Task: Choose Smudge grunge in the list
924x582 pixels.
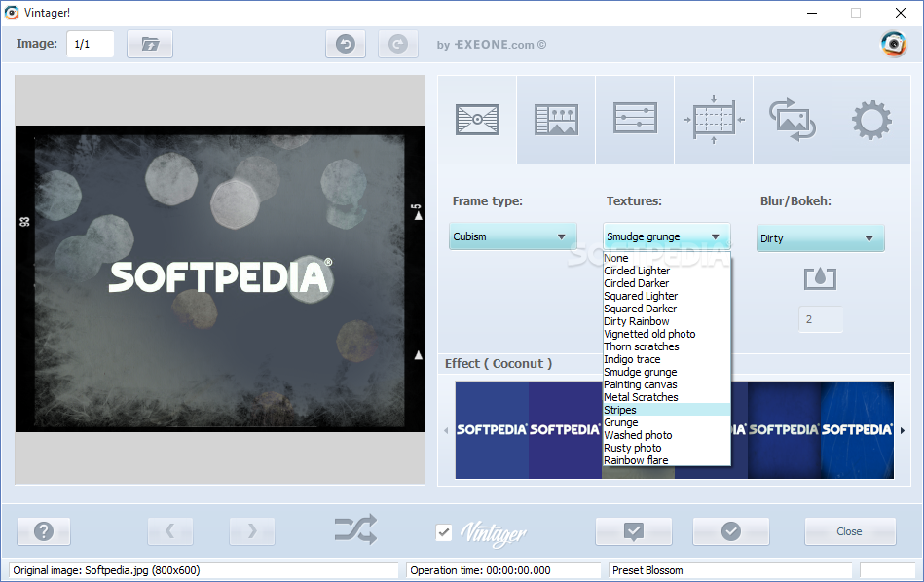Action: pos(667,373)
